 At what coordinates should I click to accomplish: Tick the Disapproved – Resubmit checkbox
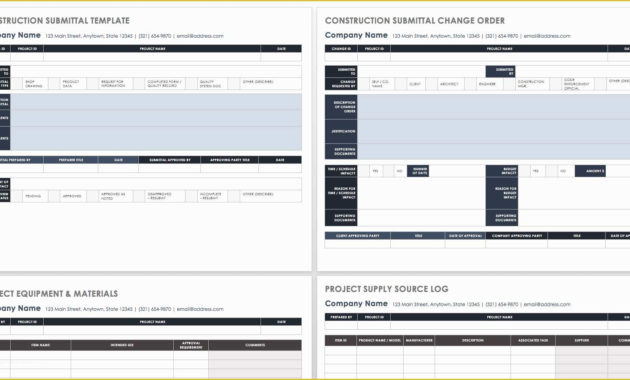coord(139,196)
